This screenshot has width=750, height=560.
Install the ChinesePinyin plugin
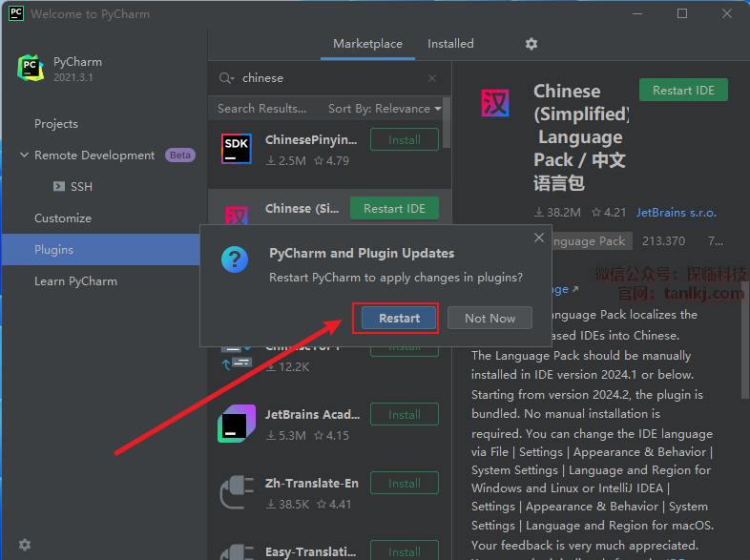405,139
